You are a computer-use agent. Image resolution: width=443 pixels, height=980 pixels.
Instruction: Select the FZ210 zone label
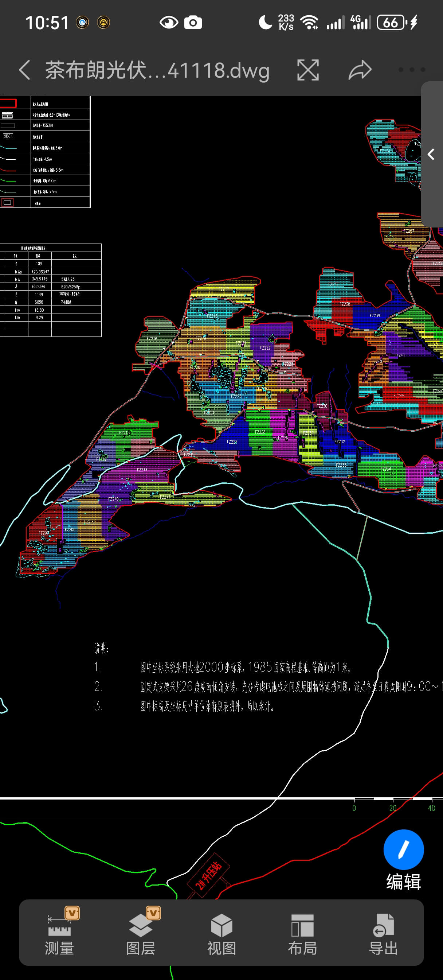pyautogui.click(x=113, y=499)
